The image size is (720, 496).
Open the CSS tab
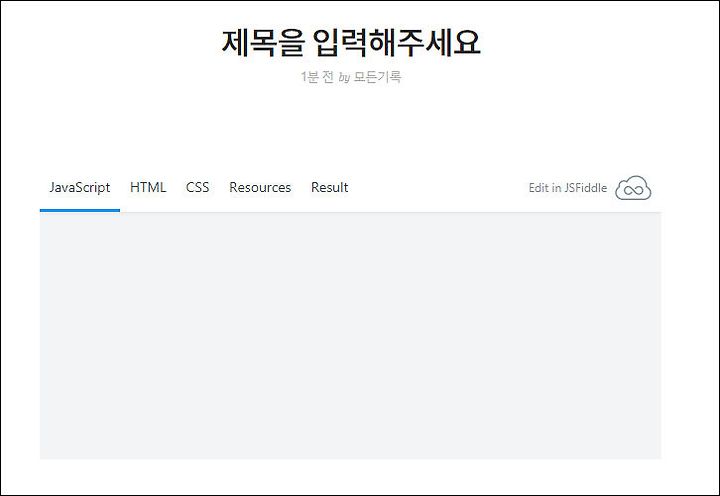[x=197, y=187]
